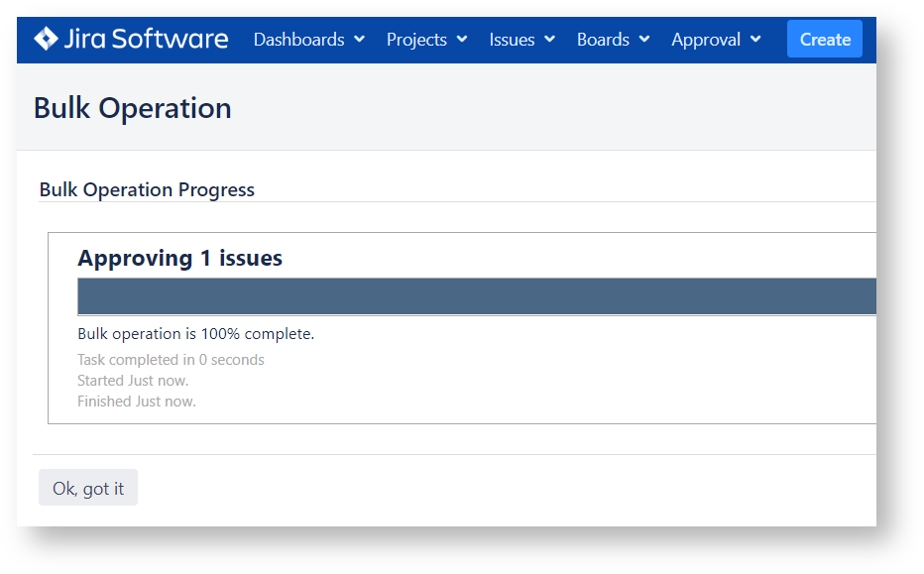Expand the Dashboards chevron arrow
The height and width of the screenshot is (574, 924).
pyautogui.click(x=359, y=40)
